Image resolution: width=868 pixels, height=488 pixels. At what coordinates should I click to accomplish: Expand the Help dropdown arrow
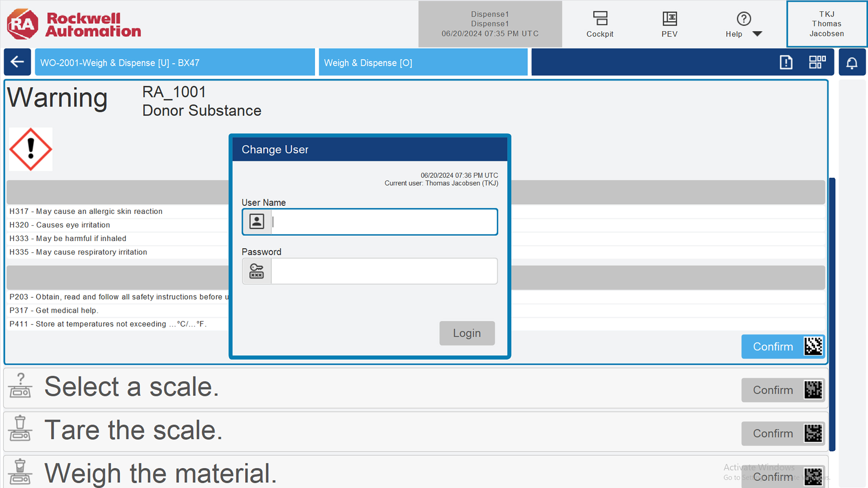point(757,34)
